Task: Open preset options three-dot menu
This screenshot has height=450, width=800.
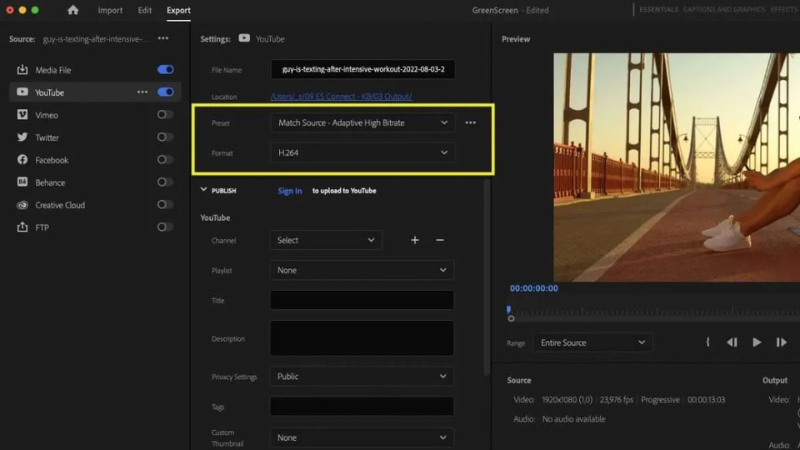Action: click(470, 123)
